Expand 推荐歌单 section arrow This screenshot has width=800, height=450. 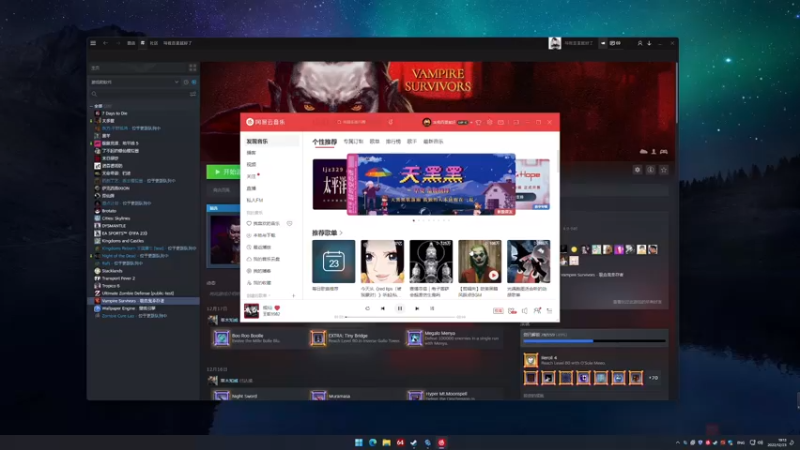(x=341, y=233)
